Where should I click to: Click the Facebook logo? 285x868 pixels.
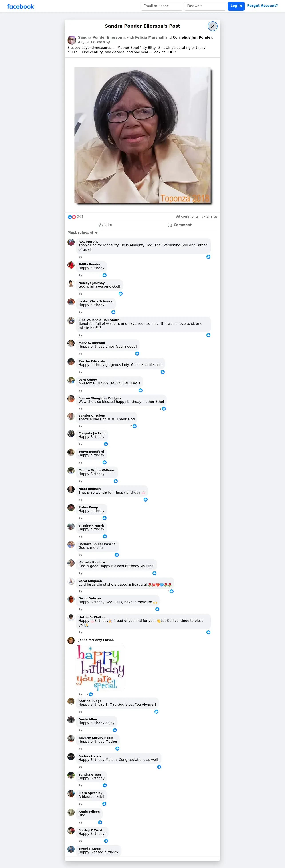[x=21, y=6]
